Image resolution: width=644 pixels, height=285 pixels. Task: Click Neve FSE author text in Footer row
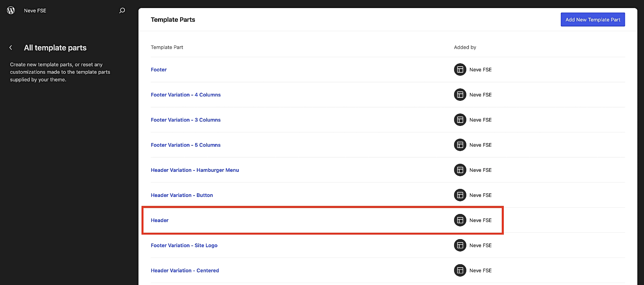coord(480,70)
